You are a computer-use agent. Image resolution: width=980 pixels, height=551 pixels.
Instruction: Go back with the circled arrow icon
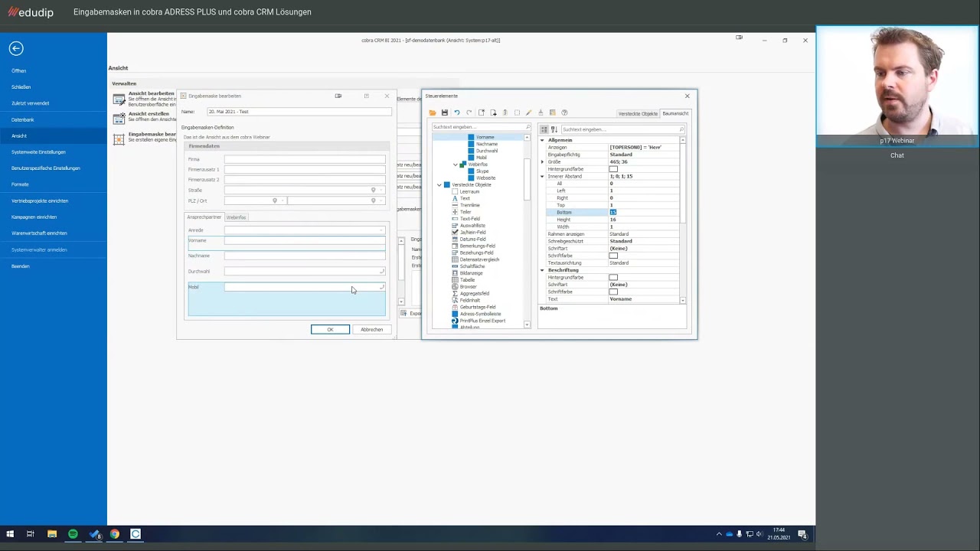[x=16, y=48]
